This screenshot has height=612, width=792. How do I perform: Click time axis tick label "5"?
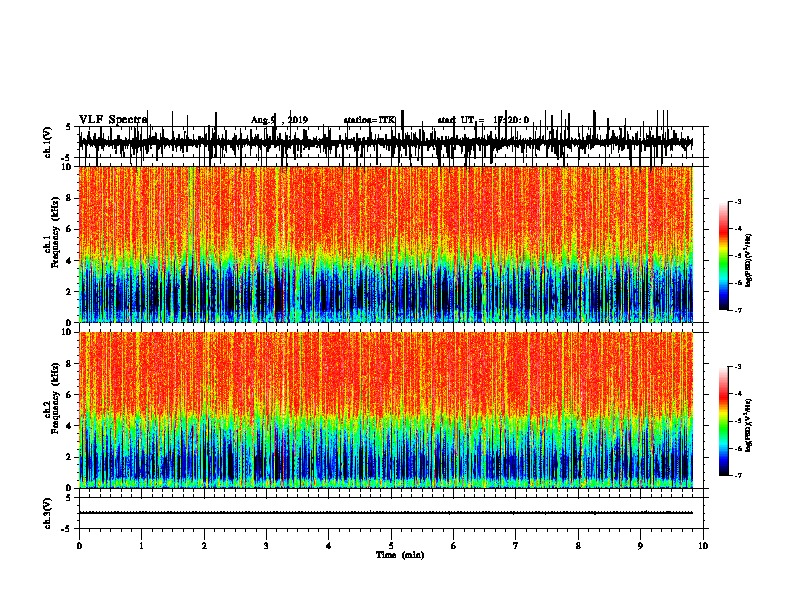point(391,546)
